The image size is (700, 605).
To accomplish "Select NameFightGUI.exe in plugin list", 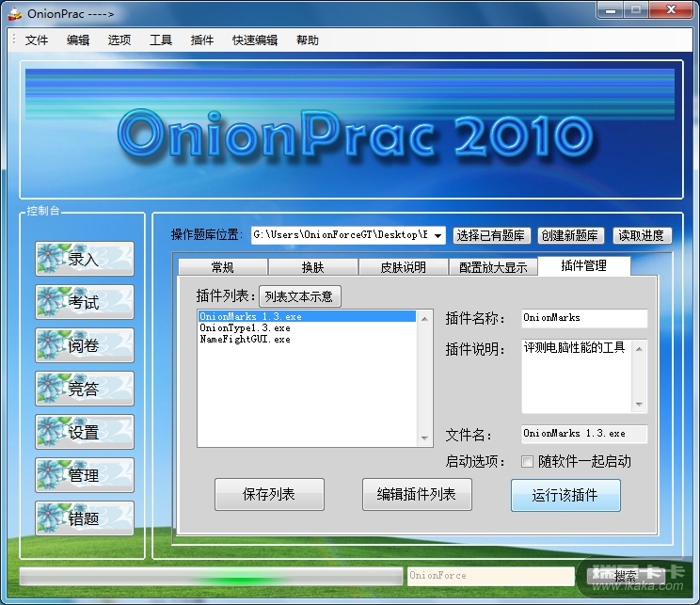I will (307, 340).
